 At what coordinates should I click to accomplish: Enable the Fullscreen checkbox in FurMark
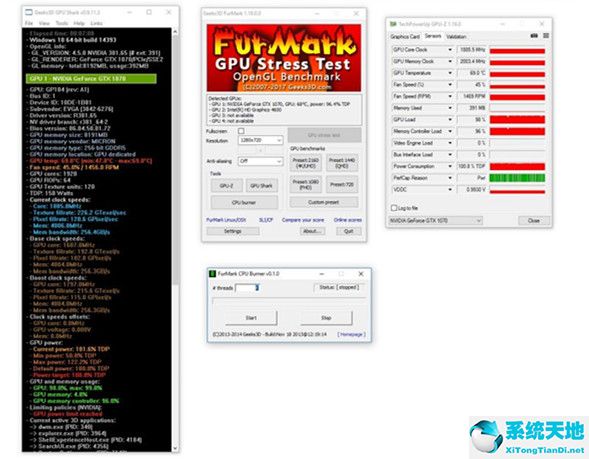[241, 131]
